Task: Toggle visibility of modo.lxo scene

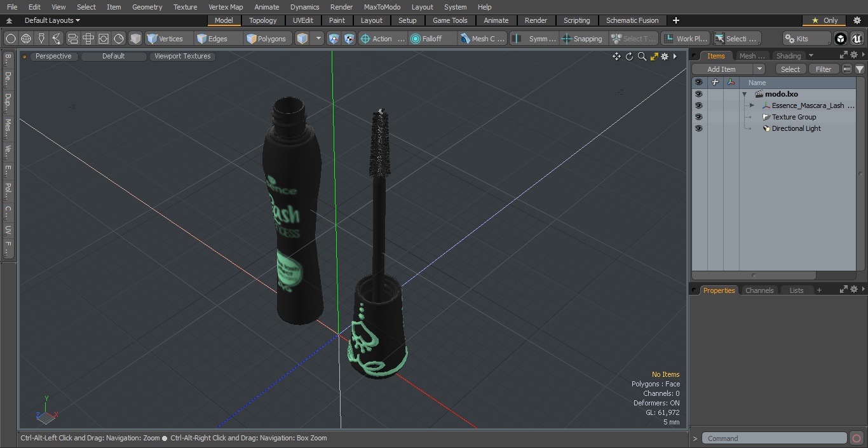Action: click(x=699, y=94)
